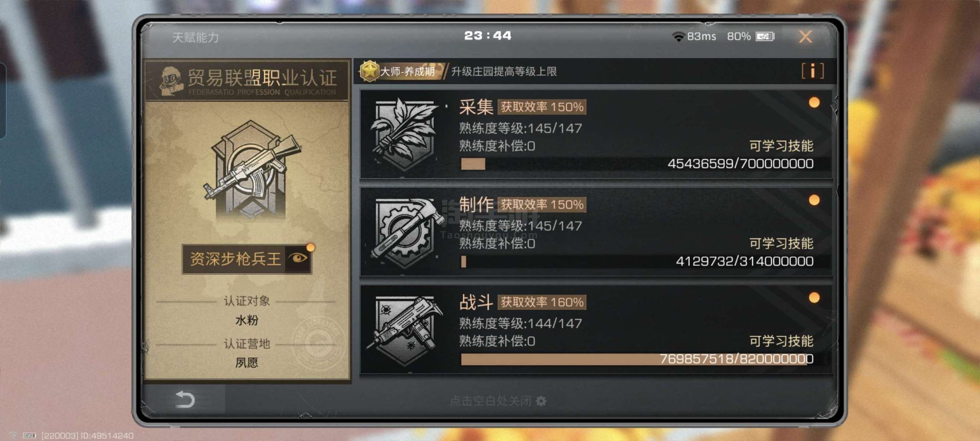This screenshot has height=441, width=980.
Task: Open 可学习技能 in the combat row
Action: click(x=781, y=341)
